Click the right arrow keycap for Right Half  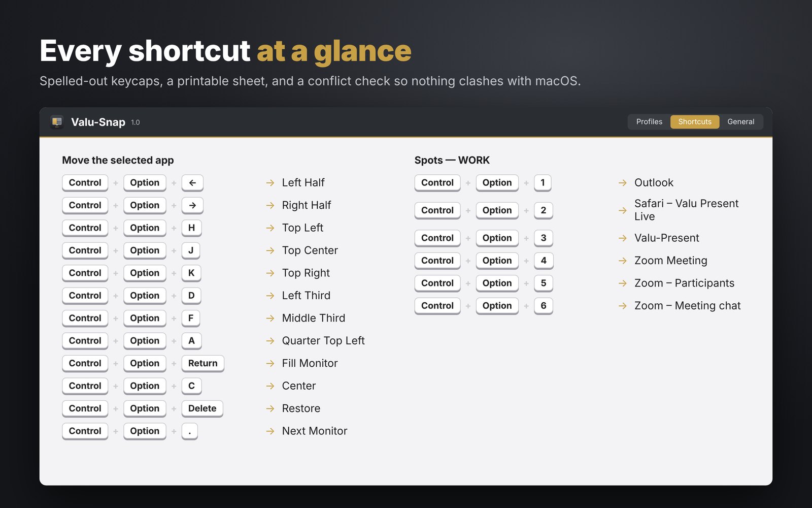pos(192,205)
